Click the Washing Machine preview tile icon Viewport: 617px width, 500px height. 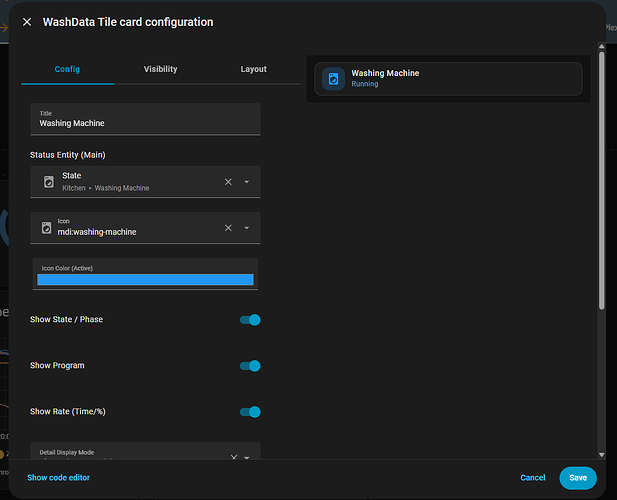(x=333, y=79)
